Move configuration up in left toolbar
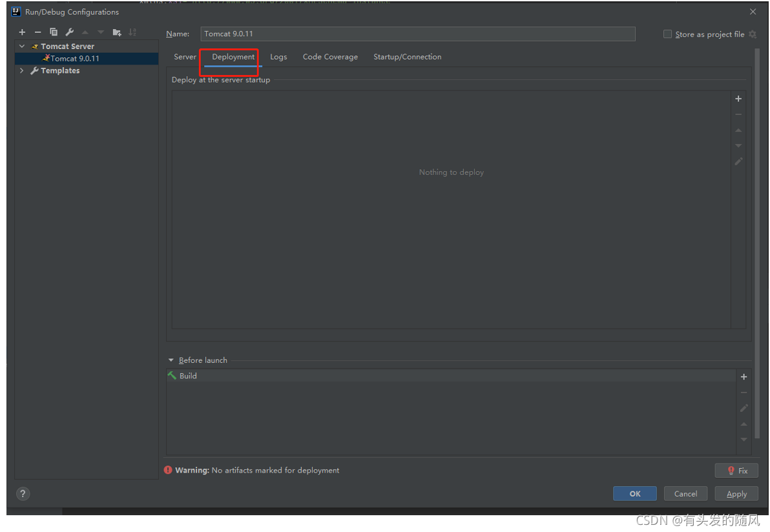 [85, 32]
